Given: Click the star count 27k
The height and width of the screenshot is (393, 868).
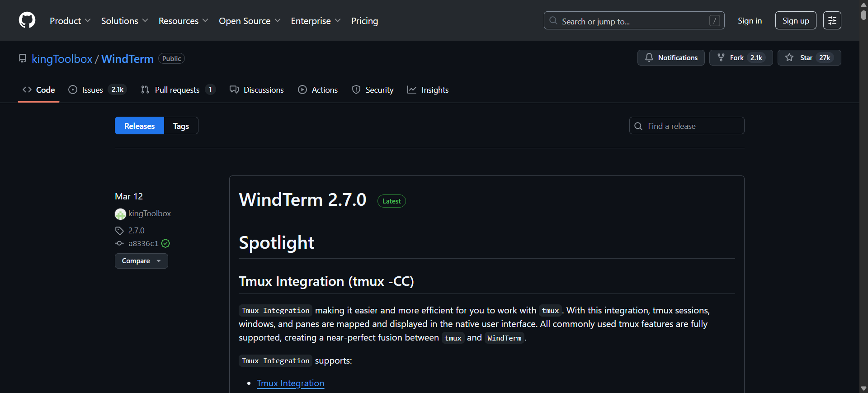Looking at the screenshot, I should [x=825, y=57].
